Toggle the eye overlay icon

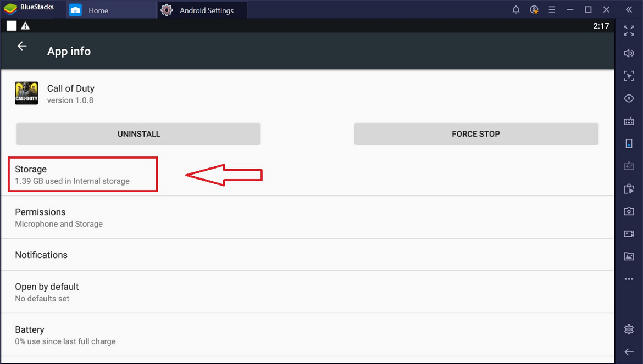pyautogui.click(x=629, y=98)
